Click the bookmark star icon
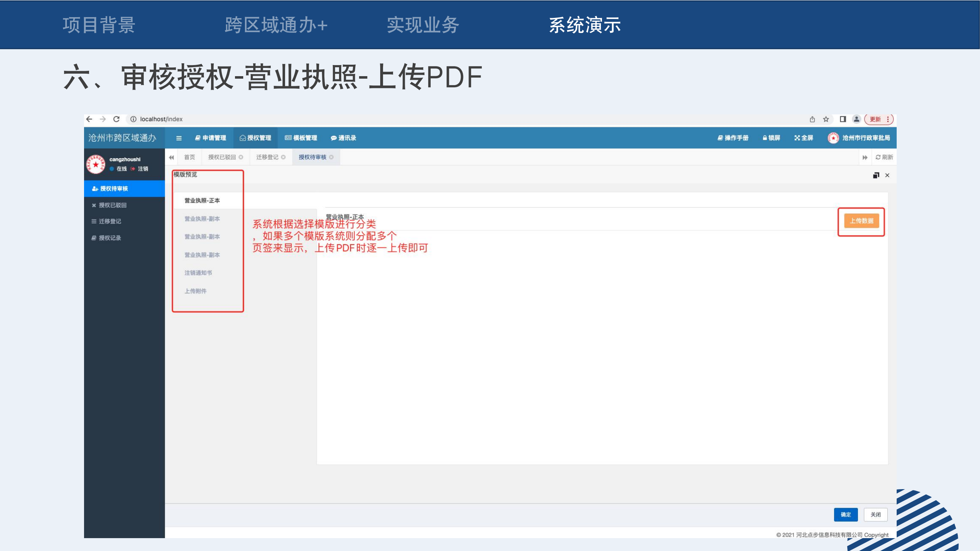 [x=826, y=119]
